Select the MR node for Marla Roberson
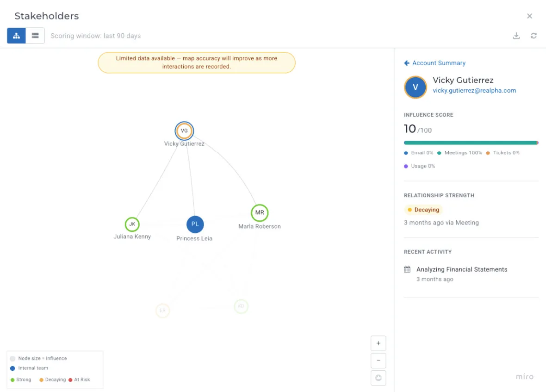 tap(260, 213)
